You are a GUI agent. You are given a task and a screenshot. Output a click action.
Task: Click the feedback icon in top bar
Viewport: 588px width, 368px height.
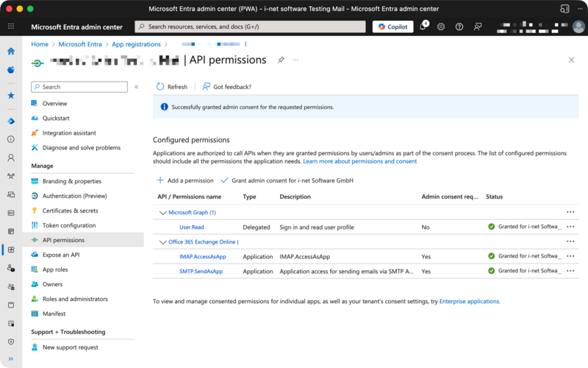pos(478,26)
